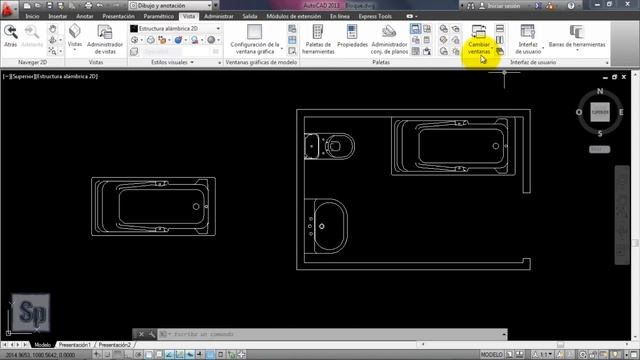The width and height of the screenshot is (640, 360).
Task: Click the Plot printer icon in quick access toolbar
Action: (88, 6)
